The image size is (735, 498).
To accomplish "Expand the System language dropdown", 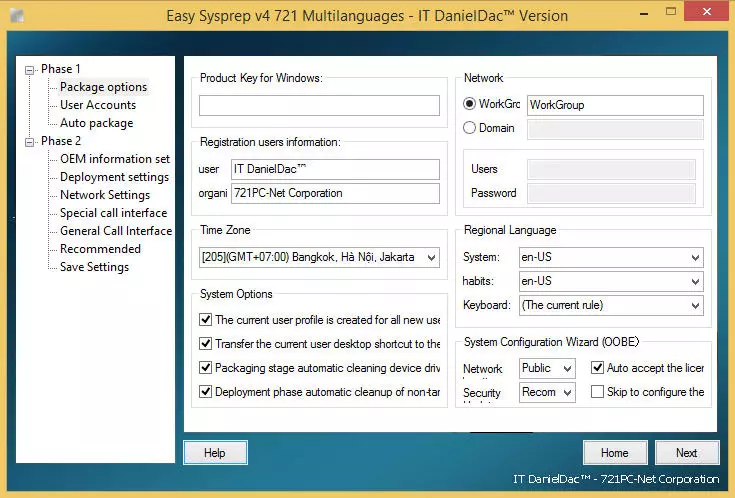I will click(x=611, y=257).
